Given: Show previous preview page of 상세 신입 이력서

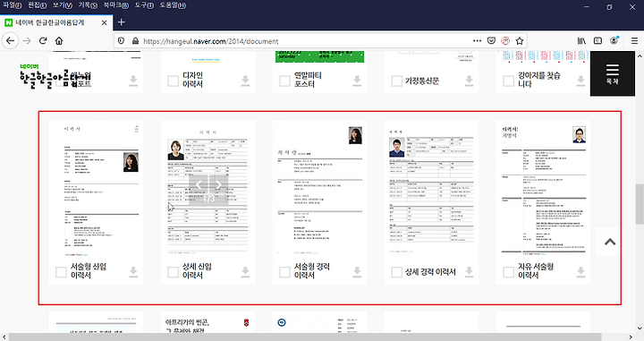Looking at the screenshot, I should [199, 185].
